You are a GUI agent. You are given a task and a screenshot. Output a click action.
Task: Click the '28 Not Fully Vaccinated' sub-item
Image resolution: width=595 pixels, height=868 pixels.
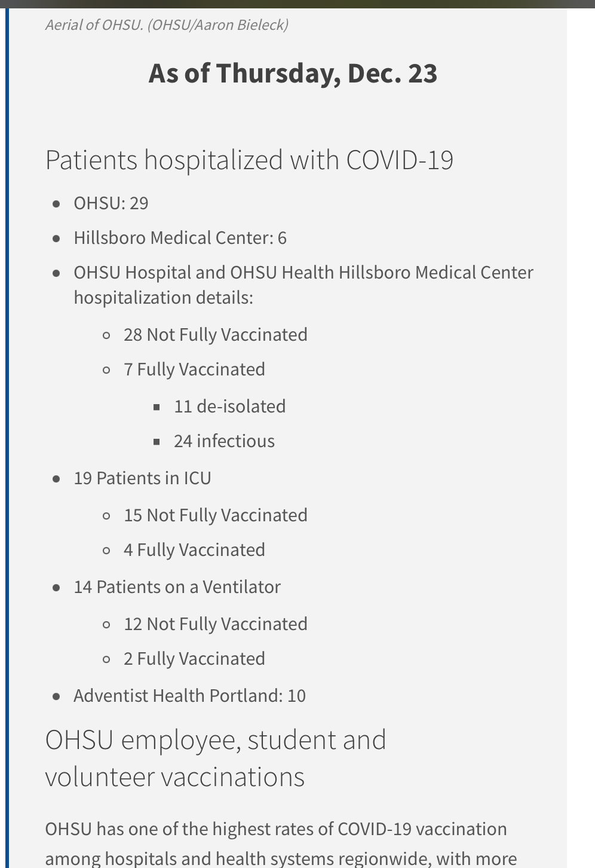(215, 335)
